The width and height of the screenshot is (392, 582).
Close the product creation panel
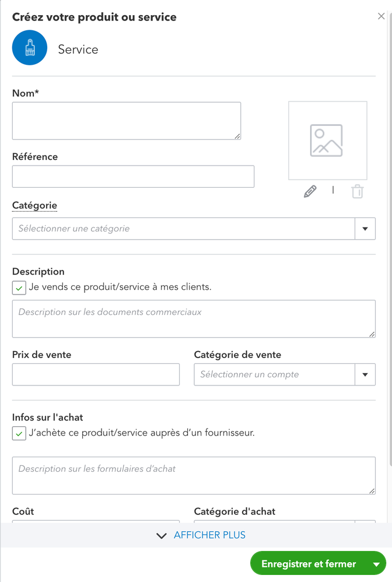click(381, 17)
